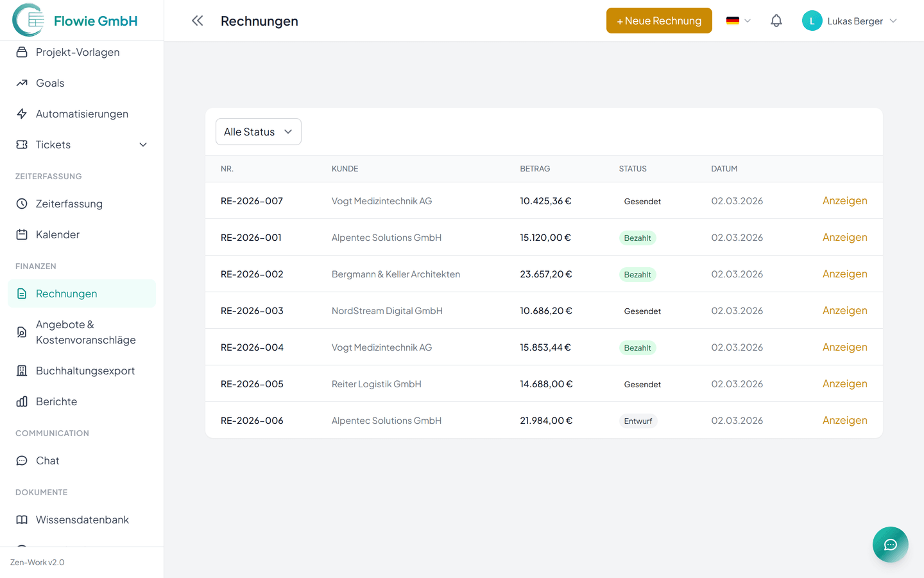Expand the Tickets submenu chevron
Screen dimensions: 924x578
(143, 144)
